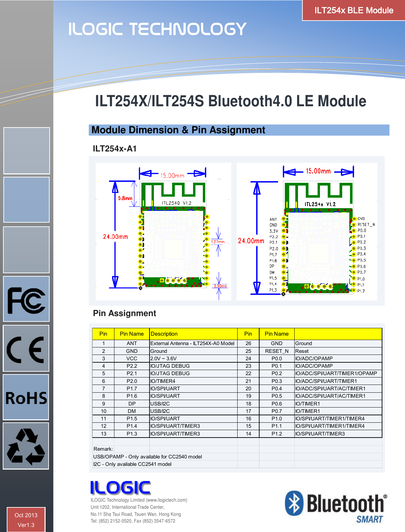Click the P0.6 pin name cell
Viewport: 405px width, 532px height.
[277, 404]
